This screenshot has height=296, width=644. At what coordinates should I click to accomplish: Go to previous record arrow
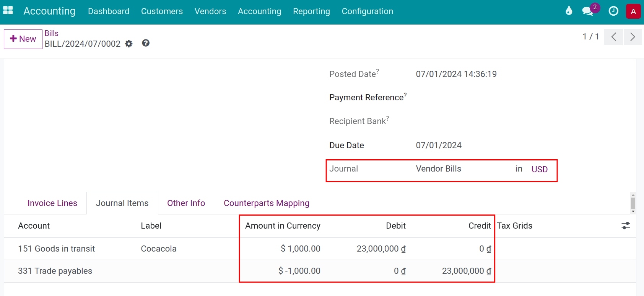click(613, 37)
